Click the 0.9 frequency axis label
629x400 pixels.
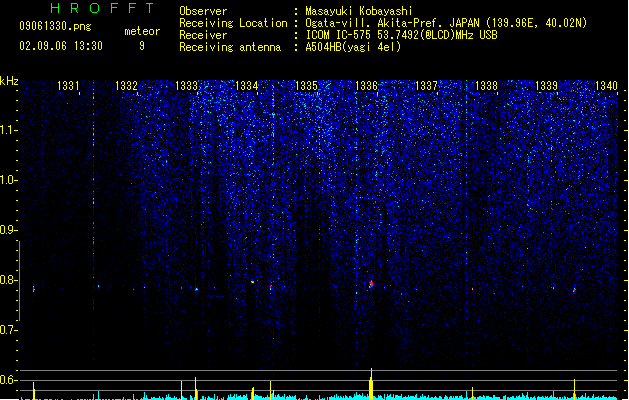coord(8,230)
